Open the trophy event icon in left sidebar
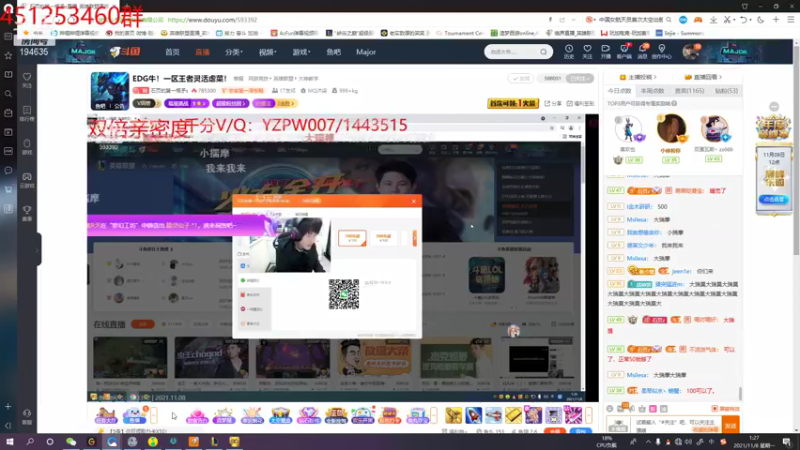Viewport: 800px width, 450px height. (27, 213)
